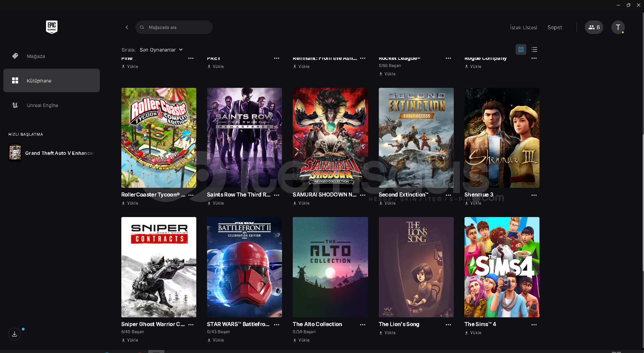
Task: Open The Alto Collection cover art
Action: [330, 267]
